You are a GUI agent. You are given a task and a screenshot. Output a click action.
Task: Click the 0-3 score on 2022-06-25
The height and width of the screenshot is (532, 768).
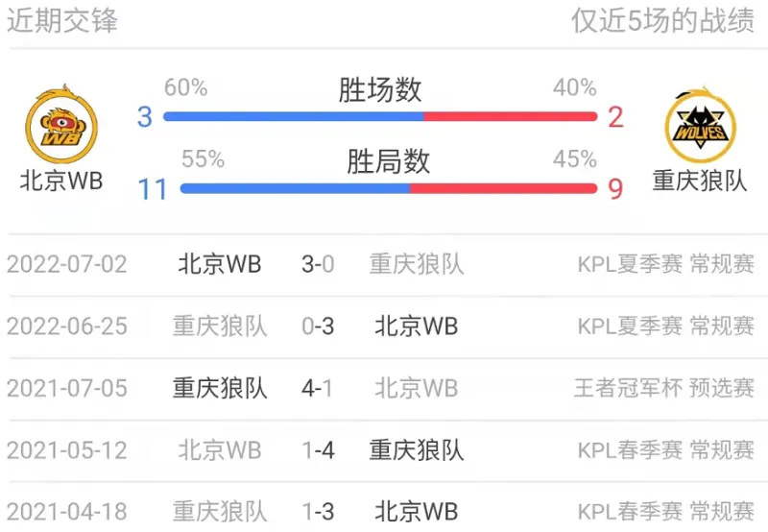click(318, 326)
